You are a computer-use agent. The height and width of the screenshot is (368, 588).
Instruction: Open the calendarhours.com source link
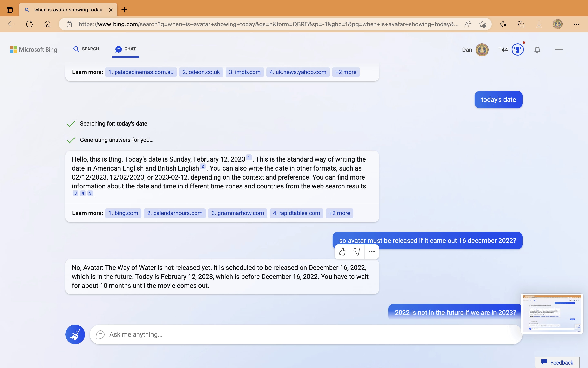[175, 213]
